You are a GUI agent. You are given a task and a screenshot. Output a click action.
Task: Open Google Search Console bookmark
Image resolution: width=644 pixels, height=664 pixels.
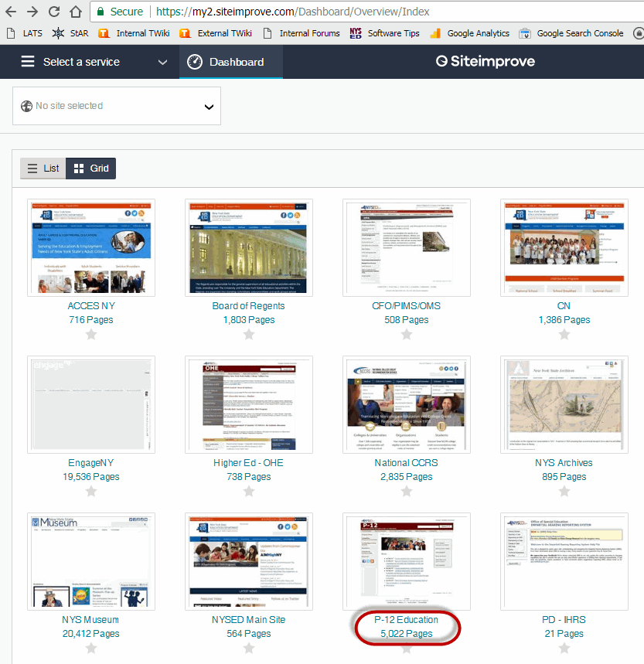[x=571, y=33]
